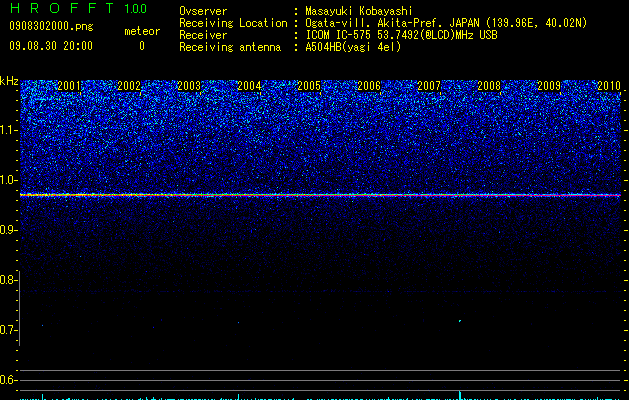Click the 0908302000.png filename label
Image resolution: width=629 pixels, height=400 pixels.
pyautogui.click(x=51, y=27)
